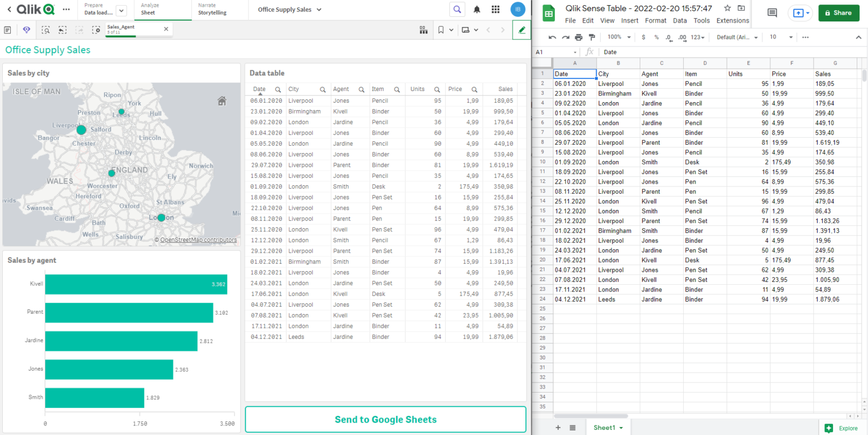The height and width of the screenshot is (435, 868).
Task: Open the Qlik apps grid launcher
Action: [x=496, y=10]
